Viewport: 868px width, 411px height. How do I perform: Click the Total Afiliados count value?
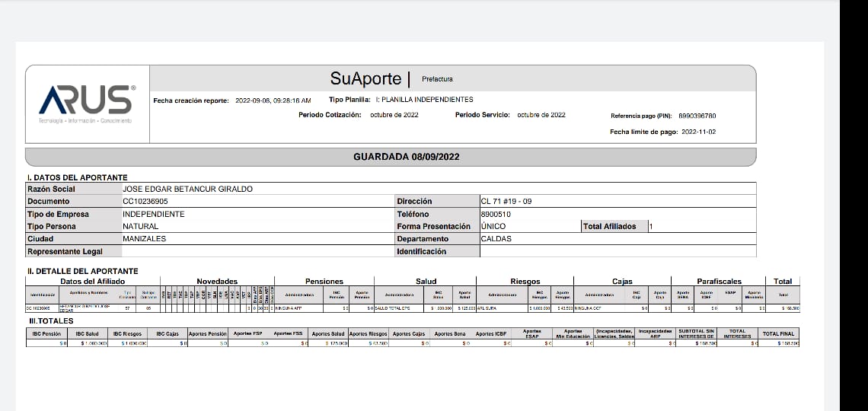651,226
